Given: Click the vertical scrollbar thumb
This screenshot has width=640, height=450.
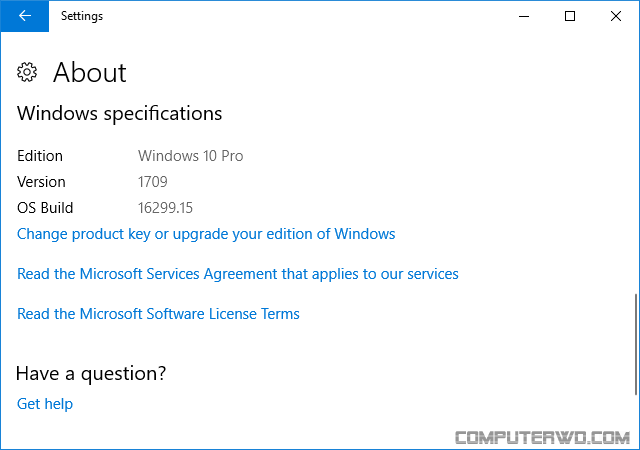Looking at the screenshot, I should point(636,344).
